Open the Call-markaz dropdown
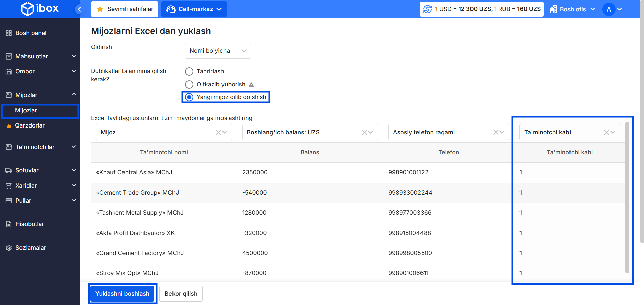The image size is (644, 305). [x=194, y=9]
